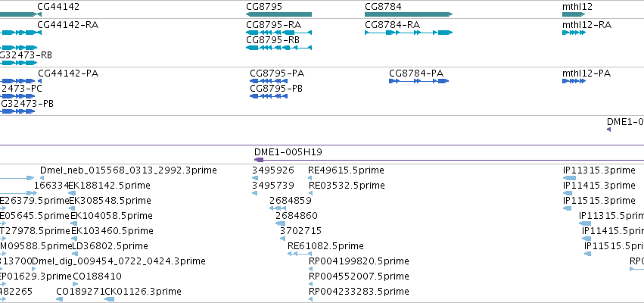Select the 2684859 EST glyph

[x=278, y=208]
